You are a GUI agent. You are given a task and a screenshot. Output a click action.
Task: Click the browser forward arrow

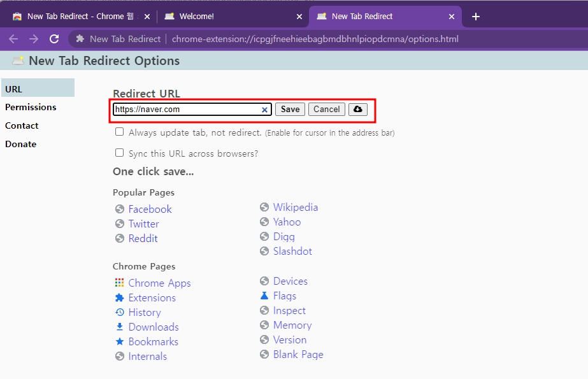click(x=34, y=39)
